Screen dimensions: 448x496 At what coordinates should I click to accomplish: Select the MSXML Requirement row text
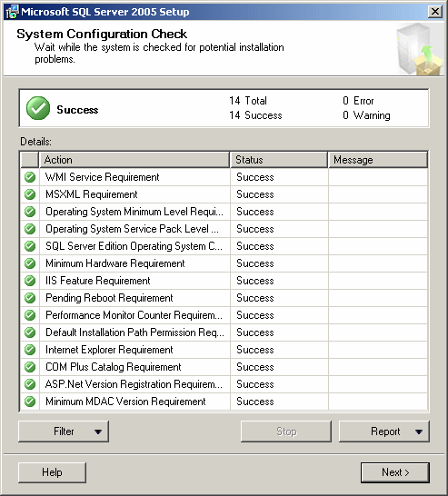click(x=92, y=194)
